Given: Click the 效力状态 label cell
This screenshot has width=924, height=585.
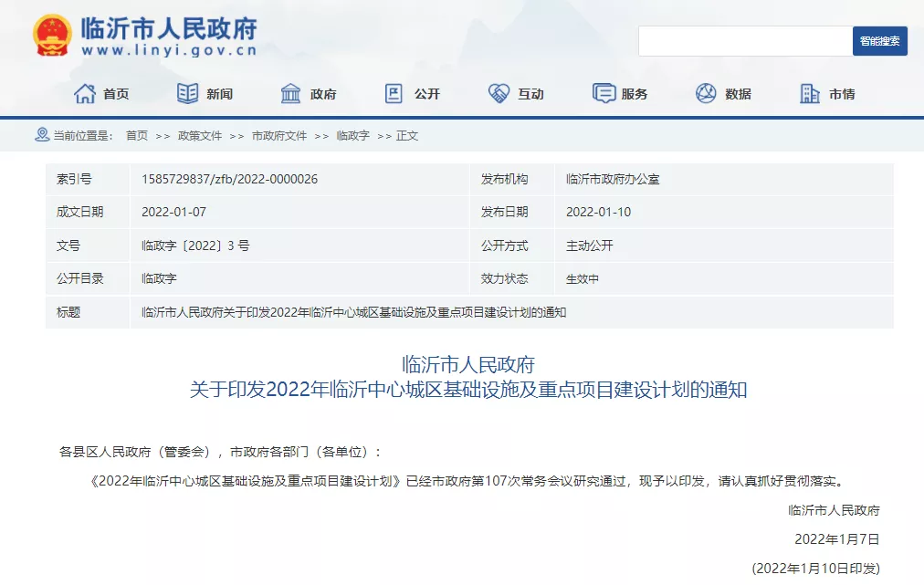Looking at the screenshot, I should (x=512, y=278).
